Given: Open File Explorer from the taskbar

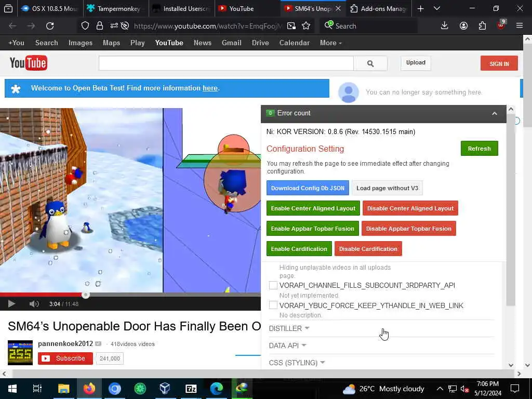Looking at the screenshot, I should tap(63, 389).
